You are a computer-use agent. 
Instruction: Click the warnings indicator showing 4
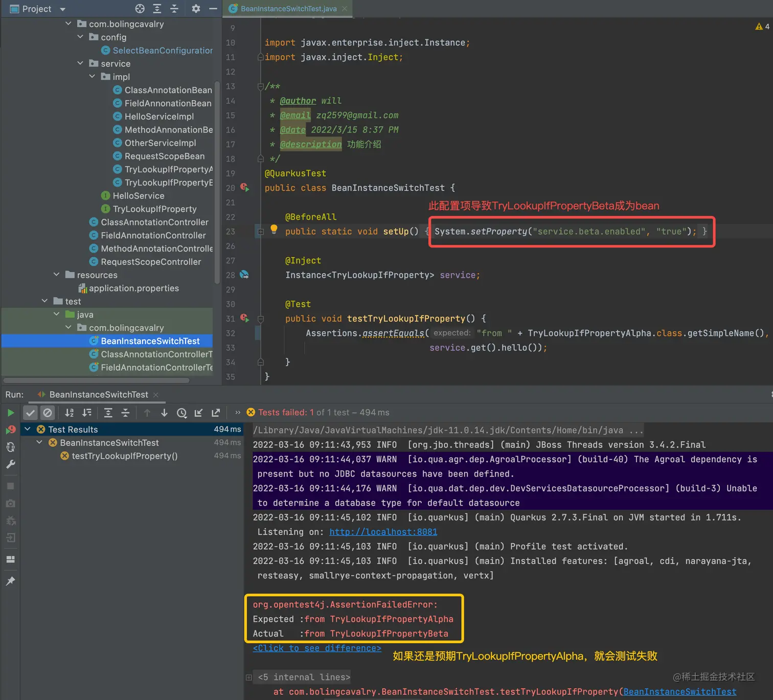pos(762,27)
